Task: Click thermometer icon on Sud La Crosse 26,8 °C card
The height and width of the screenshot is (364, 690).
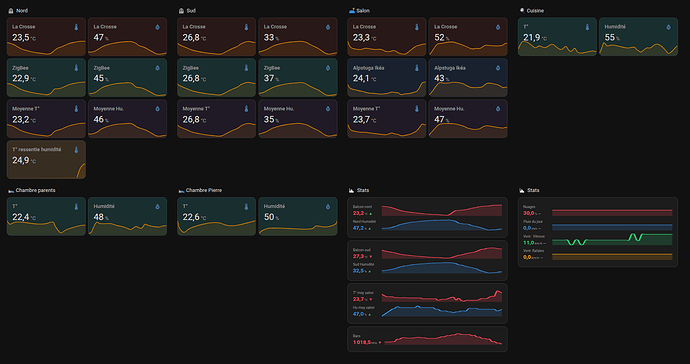Action: (246, 27)
